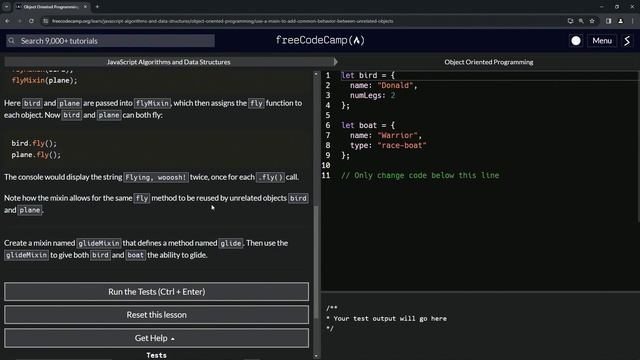
Task: Click the 'glideMixin' code term after 'Create a mixin named'
Action: click(x=99, y=243)
